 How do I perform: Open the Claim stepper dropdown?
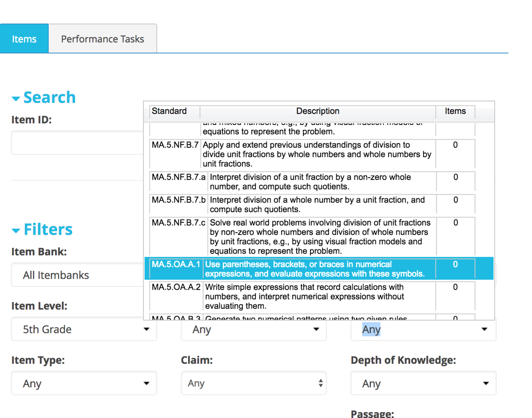tap(254, 383)
